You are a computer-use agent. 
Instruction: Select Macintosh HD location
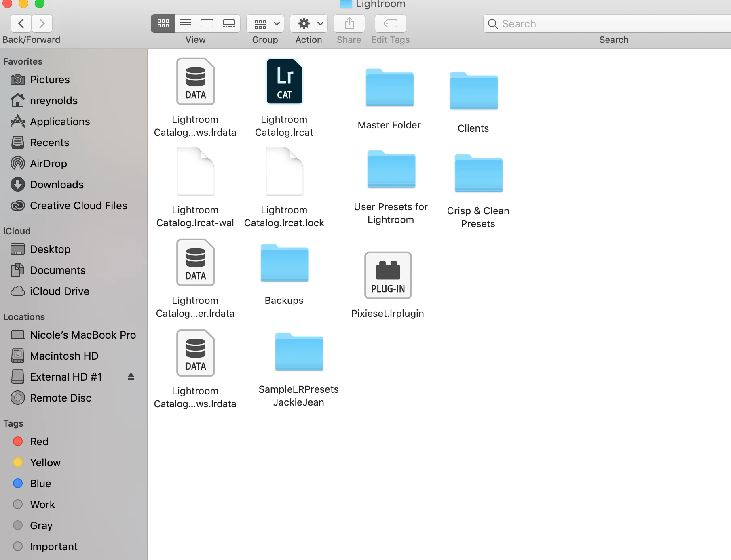pos(74,356)
